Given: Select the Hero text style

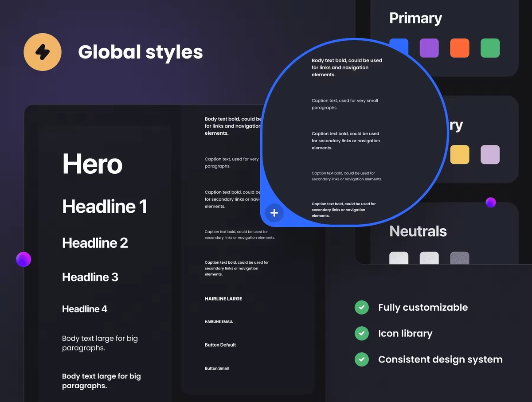Looking at the screenshot, I should point(92,164).
